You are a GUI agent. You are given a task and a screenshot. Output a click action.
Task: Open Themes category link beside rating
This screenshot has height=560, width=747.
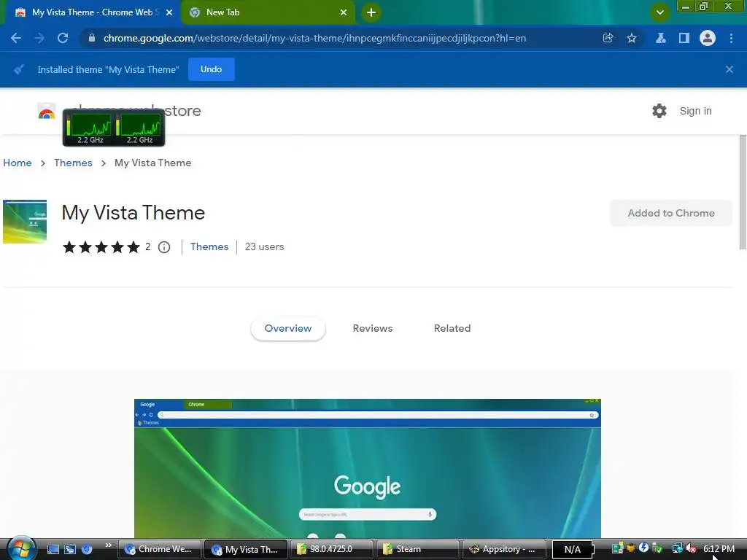(209, 246)
